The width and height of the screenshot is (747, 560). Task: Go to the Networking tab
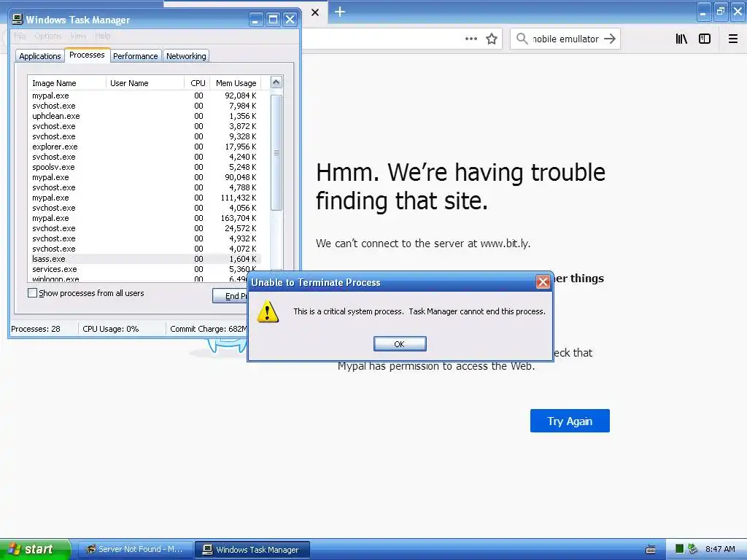click(x=186, y=56)
